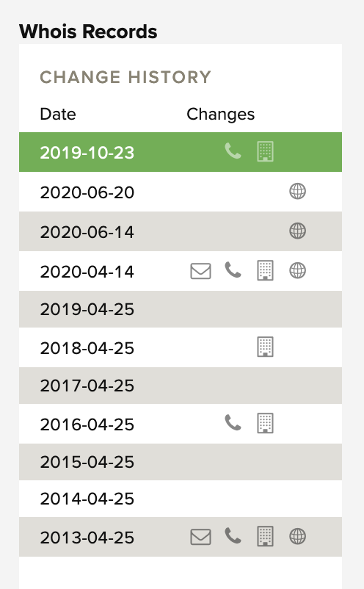Viewport: 364px width, 589px height.
Task: Select the 2019-10-23 record date
Action: pos(87,153)
